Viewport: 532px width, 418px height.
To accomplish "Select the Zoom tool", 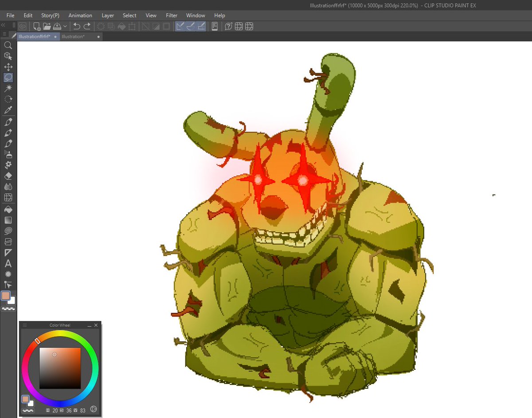I will [8, 45].
